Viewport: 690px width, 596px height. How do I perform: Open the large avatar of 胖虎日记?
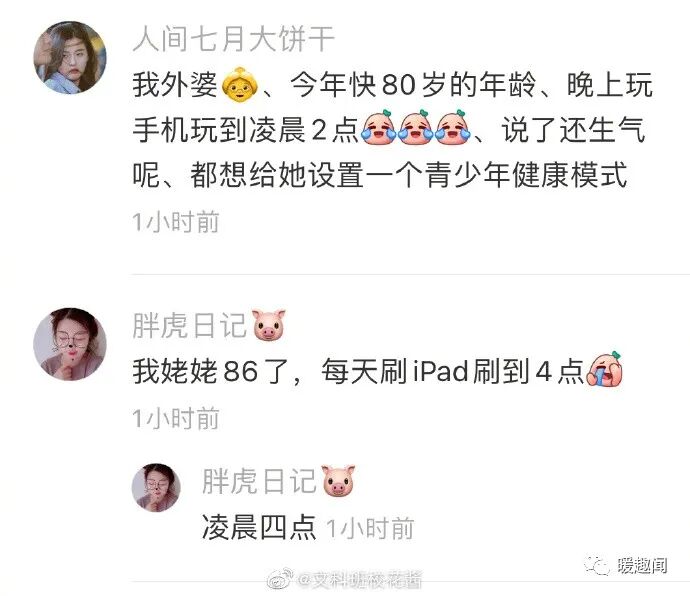point(70,344)
